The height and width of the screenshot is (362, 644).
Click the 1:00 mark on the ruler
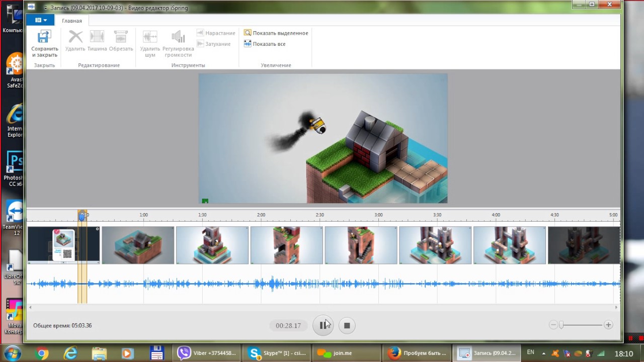coord(144,215)
